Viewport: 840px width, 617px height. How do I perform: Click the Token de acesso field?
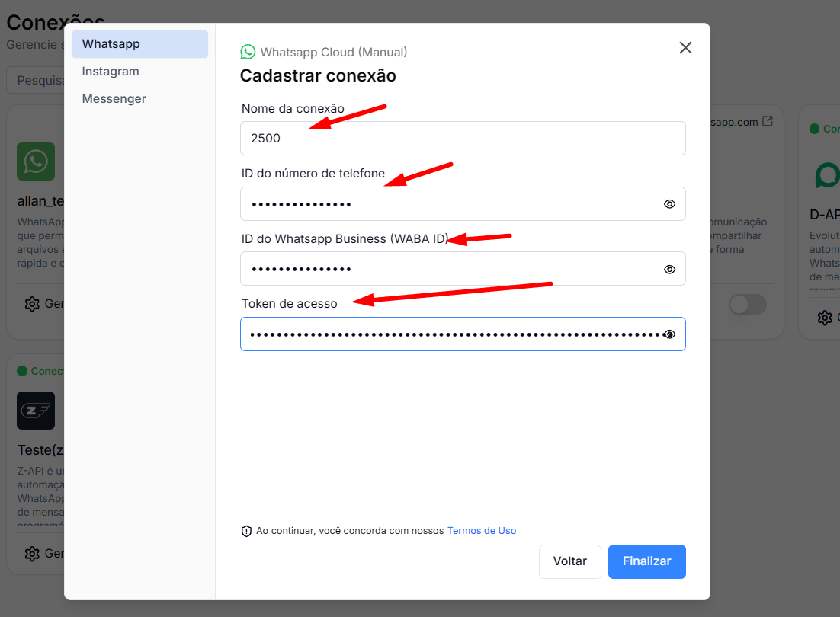tap(463, 334)
